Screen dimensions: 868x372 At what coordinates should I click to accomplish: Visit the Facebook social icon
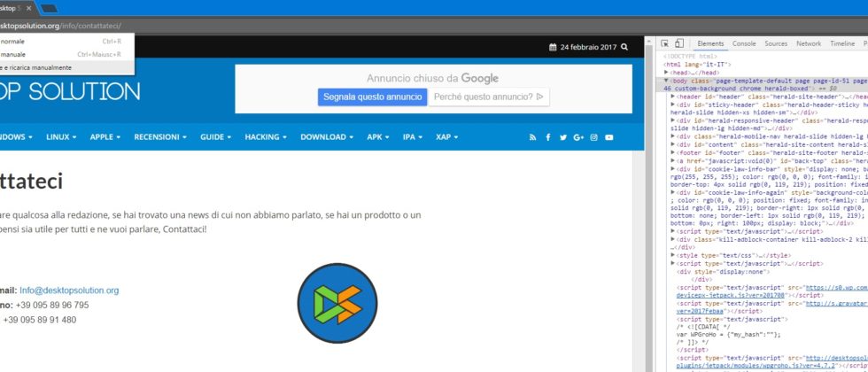click(x=548, y=137)
